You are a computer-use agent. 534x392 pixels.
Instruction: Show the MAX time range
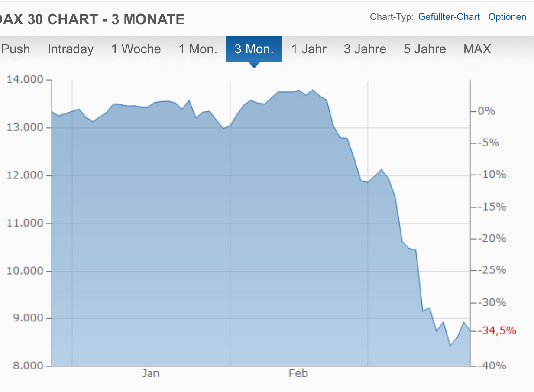(x=477, y=49)
